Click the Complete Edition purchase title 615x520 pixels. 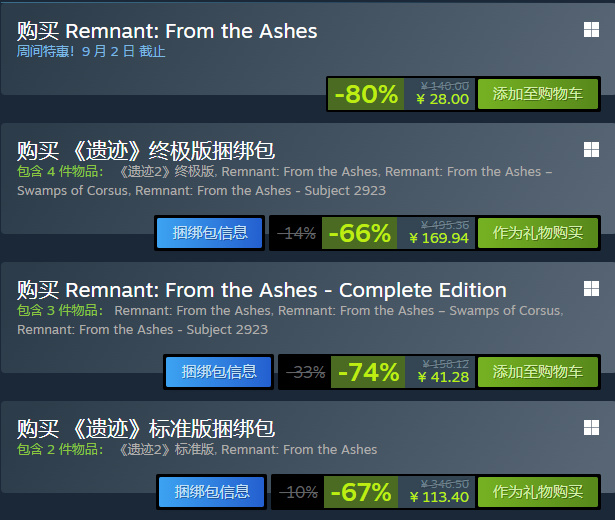[262, 290]
